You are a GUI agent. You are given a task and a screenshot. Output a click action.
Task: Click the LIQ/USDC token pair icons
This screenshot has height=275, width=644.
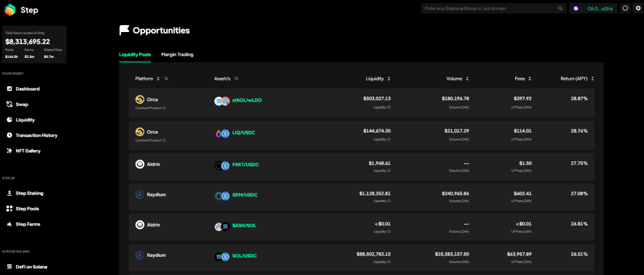pyautogui.click(x=222, y=133)
